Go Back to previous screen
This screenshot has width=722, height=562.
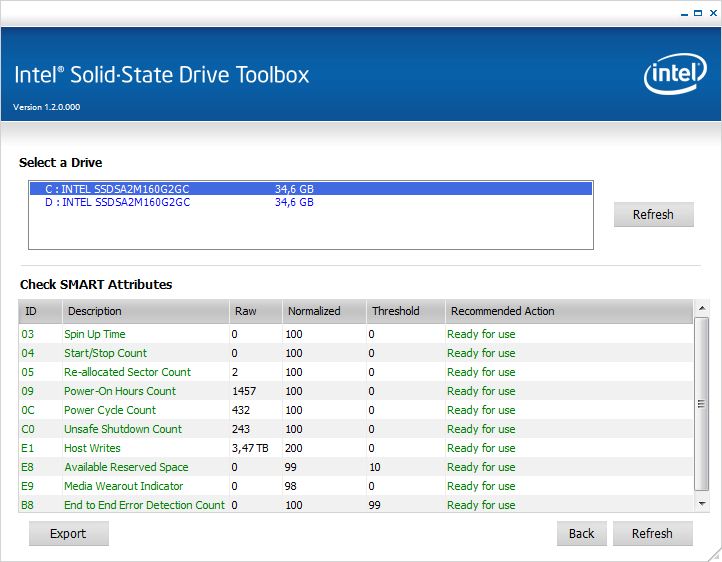pyautogui.click(x=582, y=533)
